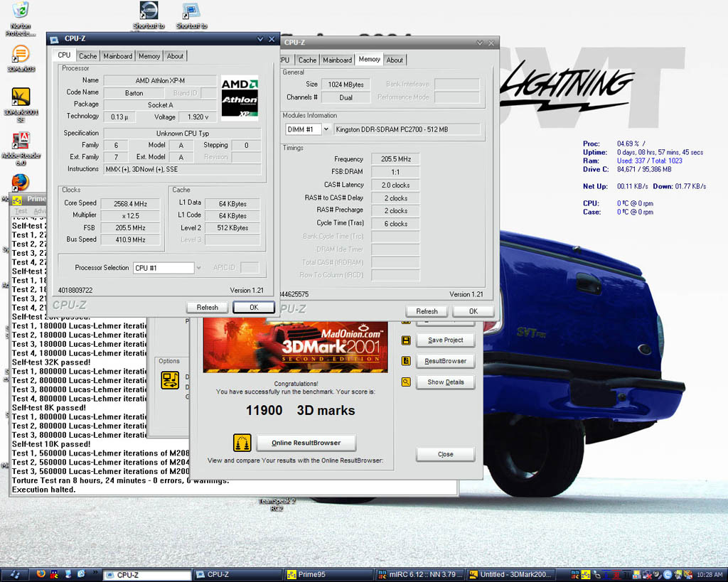The width and height of the screenshot is (728, 582).
Task: Click the 'Execution halted.' line in Prime95
Action: click(x=43, y=490)
